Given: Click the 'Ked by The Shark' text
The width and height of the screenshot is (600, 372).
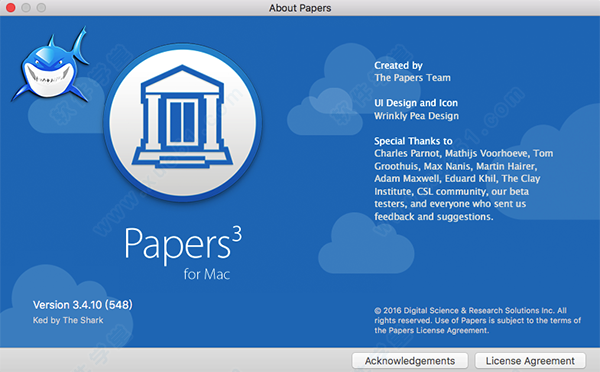Looking at the screenshot, I should [x=68, y=320].
